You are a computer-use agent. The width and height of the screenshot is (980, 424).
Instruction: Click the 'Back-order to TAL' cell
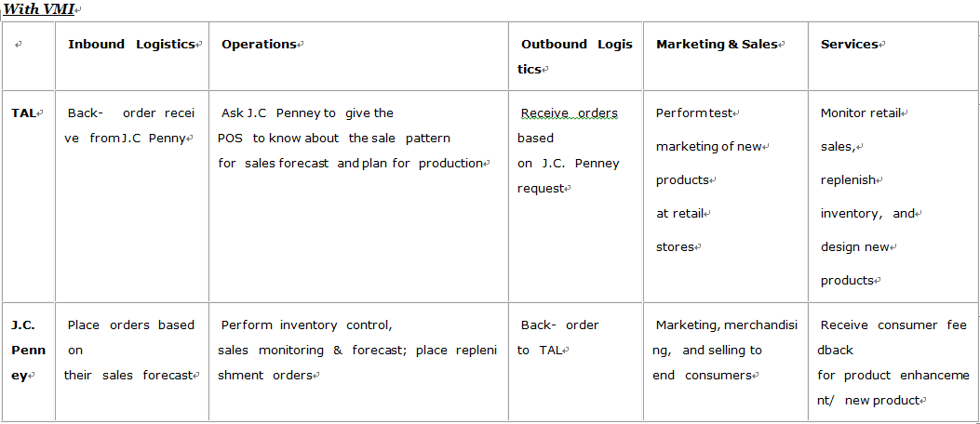tap(576, 362)
